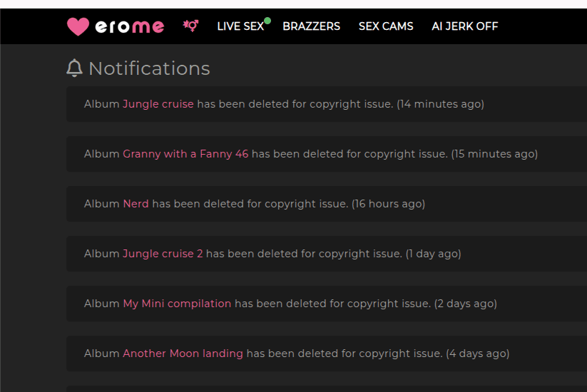Open the LIVE SEX menu item

coord(240,26)
